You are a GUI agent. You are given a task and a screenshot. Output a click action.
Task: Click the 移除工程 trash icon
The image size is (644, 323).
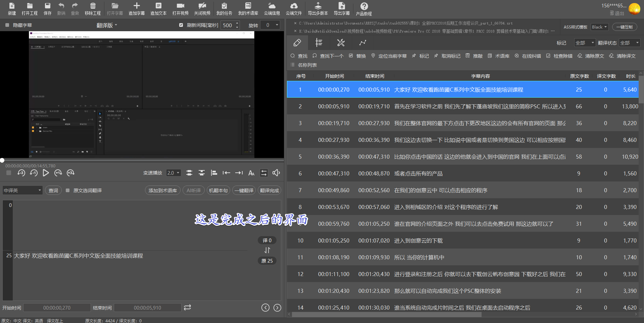point(93,9)
